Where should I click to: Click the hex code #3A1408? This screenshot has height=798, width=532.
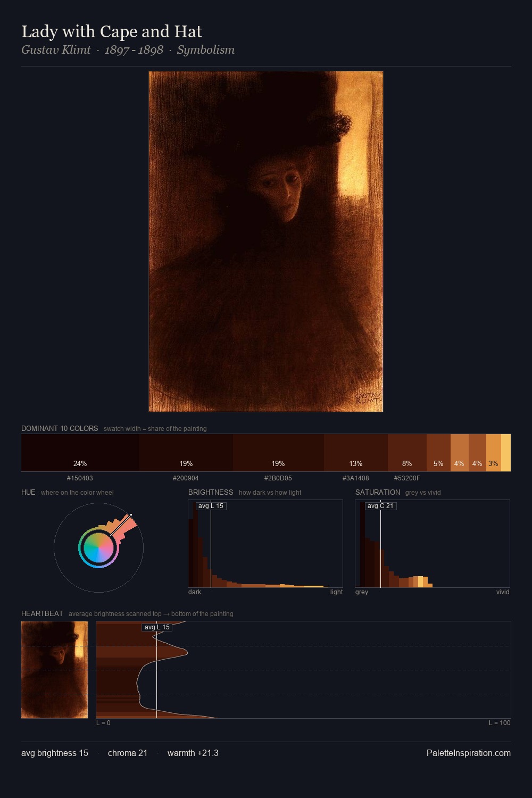[x=356, y=478]
